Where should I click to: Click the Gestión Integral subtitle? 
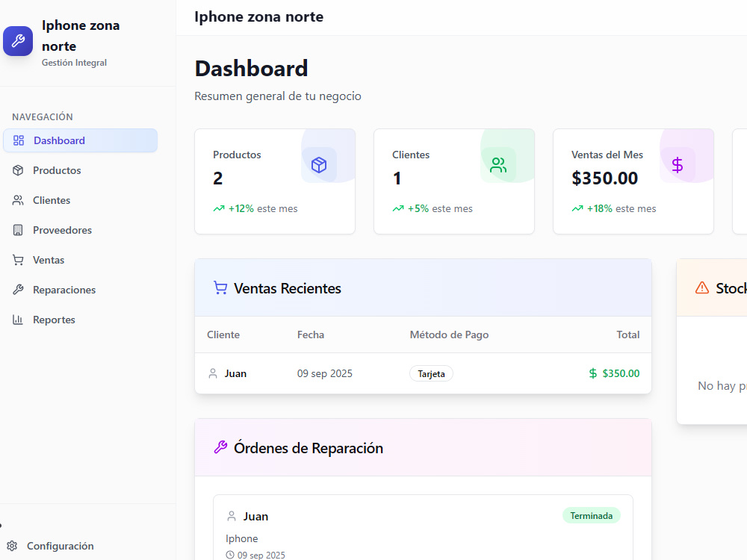click(x=74, y=63)
